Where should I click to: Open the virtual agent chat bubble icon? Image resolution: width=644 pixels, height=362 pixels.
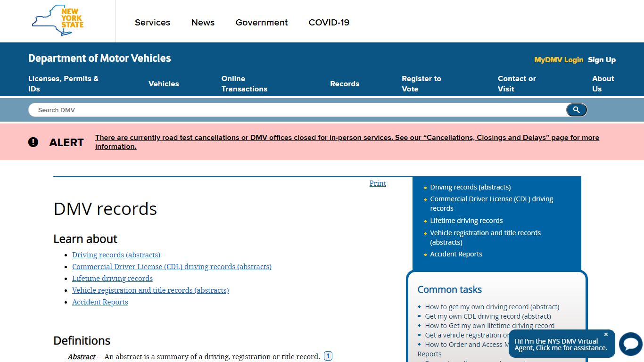(631, 344)
